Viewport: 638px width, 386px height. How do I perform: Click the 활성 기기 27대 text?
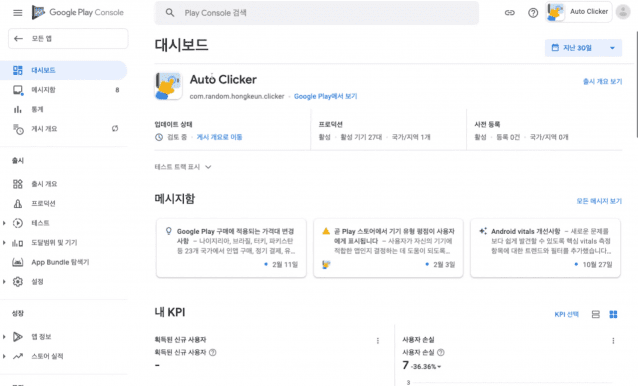[x=361, y=137]
